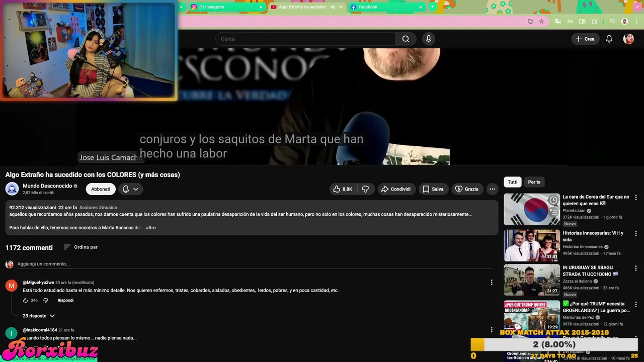Open the Corea del Sur flag thumbnail
This screenshot has width=644, height=362.
[532, 209]
